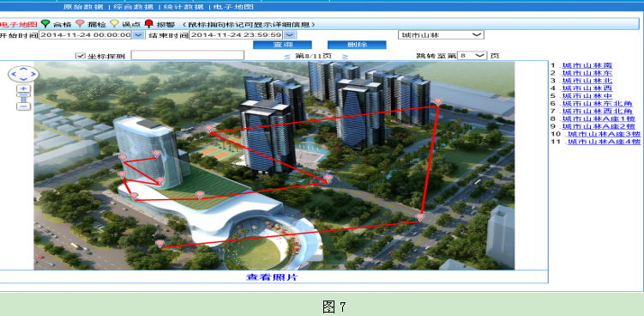Click the red 报警 legend pin
Image resolution: width=644 pixels, height=316 pixels.
click(x=149, y=24)
